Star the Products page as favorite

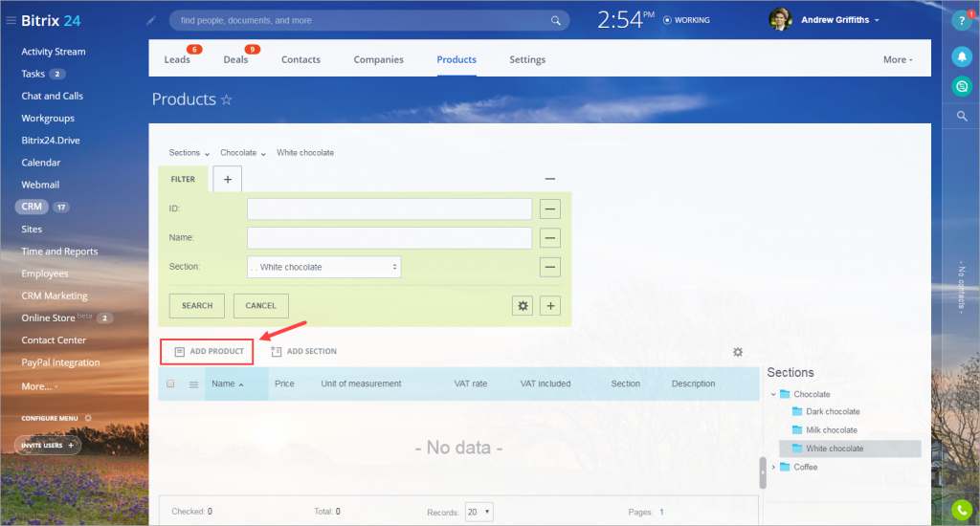(x=226, y=100)
